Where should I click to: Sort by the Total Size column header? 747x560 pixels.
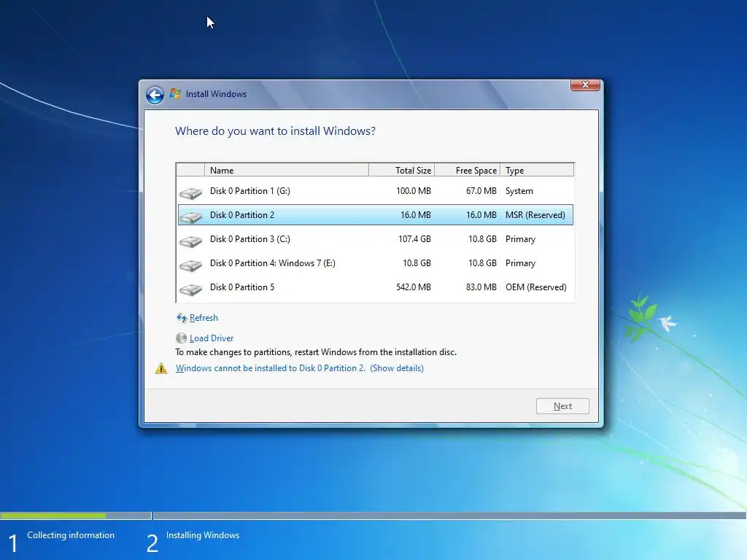402,170
